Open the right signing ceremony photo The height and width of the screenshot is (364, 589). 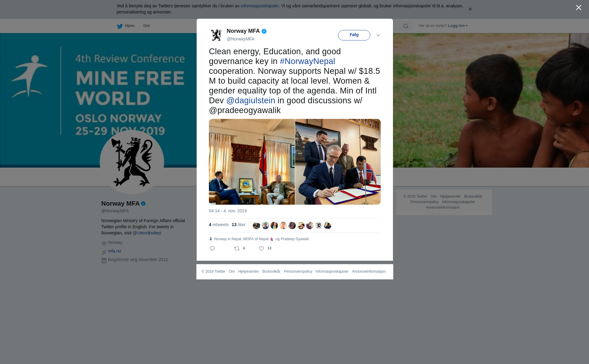(x=338, y=162)
